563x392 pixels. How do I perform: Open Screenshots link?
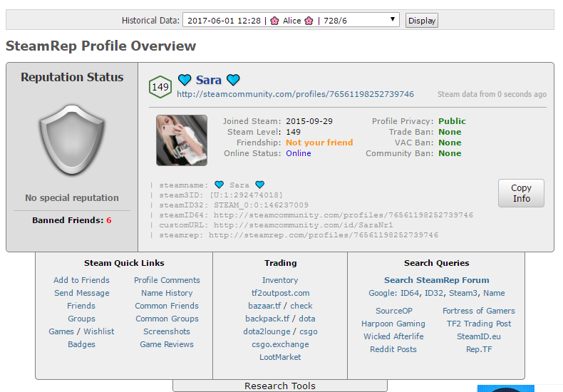(x=167, y=331)
